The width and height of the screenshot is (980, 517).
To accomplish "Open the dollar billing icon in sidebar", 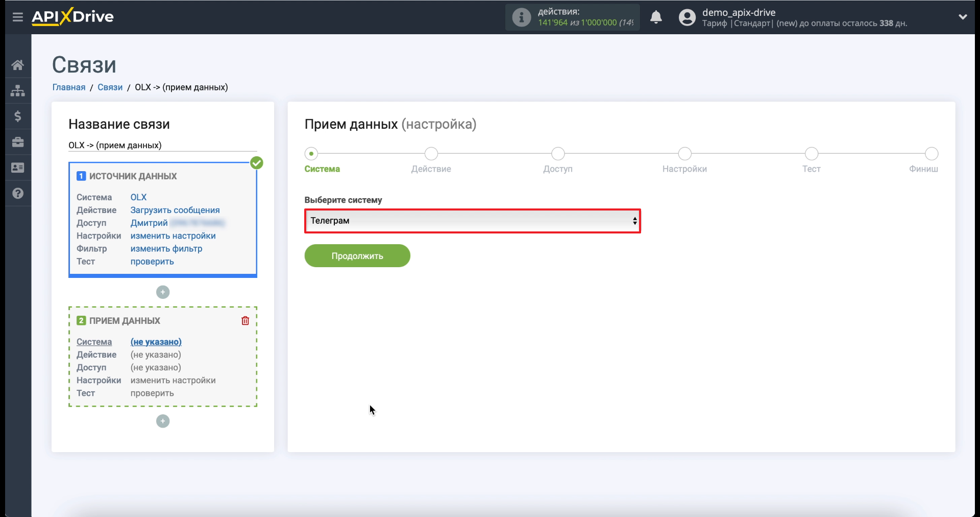I will (18, 116).
